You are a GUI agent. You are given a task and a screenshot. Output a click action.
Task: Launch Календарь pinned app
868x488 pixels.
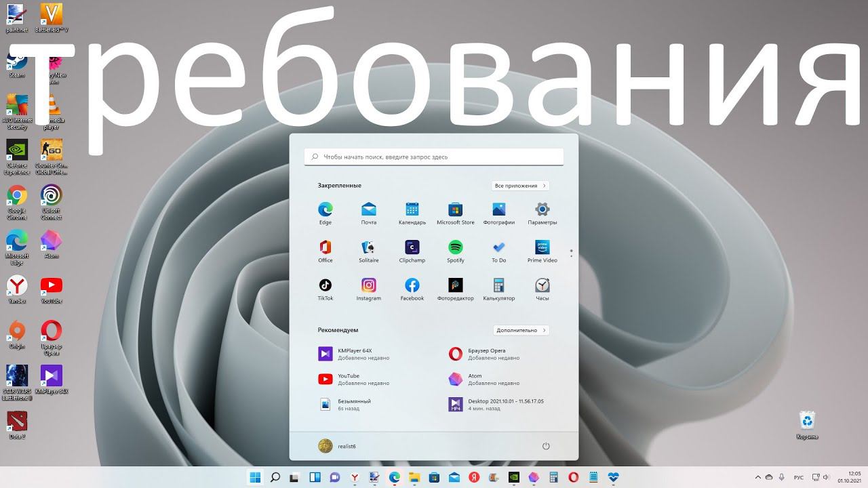pyautogui.click(x=412, y=213)
